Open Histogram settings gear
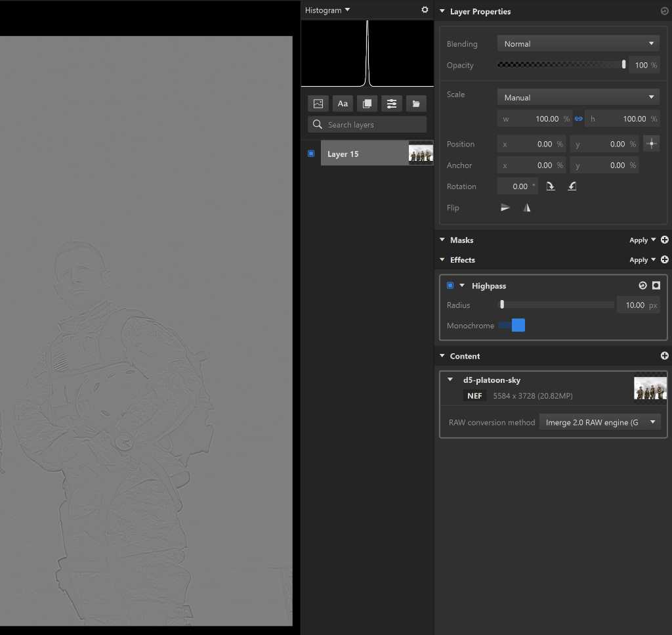 425,9
